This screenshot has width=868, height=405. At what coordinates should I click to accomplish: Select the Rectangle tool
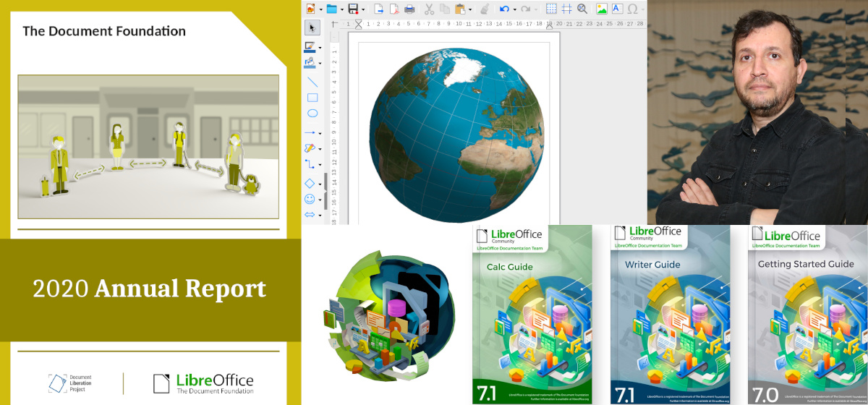312,98
